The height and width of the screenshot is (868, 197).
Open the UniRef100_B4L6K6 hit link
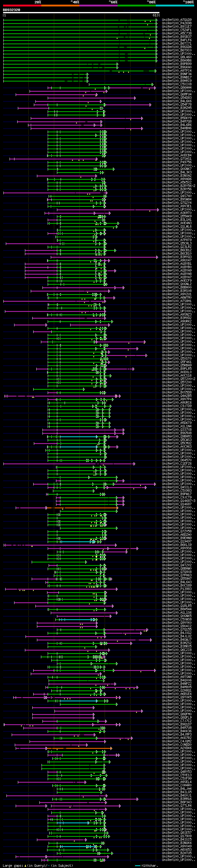[177, 101]
